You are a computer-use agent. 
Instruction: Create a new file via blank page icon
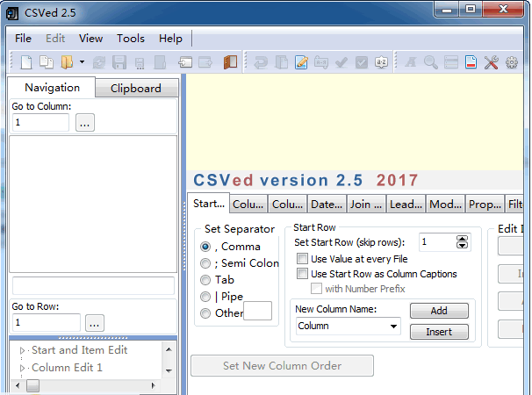point(26,62)
